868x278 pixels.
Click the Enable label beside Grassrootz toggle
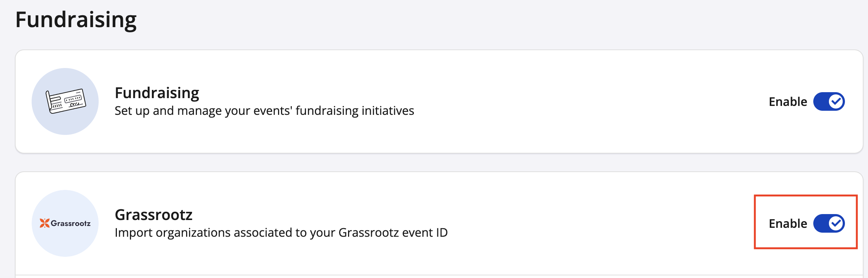788,224
